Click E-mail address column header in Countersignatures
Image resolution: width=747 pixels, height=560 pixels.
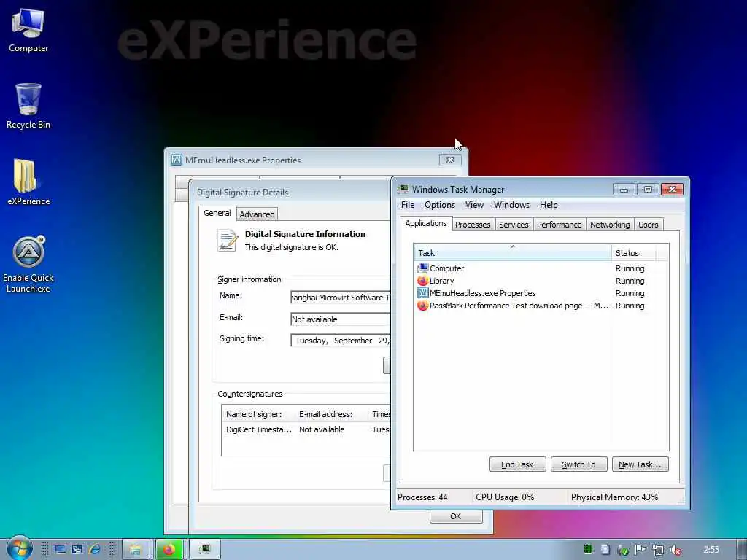[x=330, y=414]
